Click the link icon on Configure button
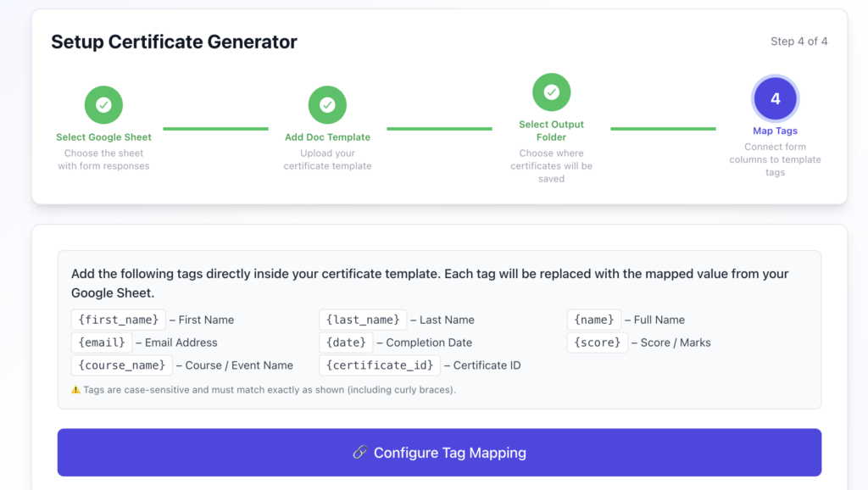This screenshot has height=490, width=868. point(359,453)
